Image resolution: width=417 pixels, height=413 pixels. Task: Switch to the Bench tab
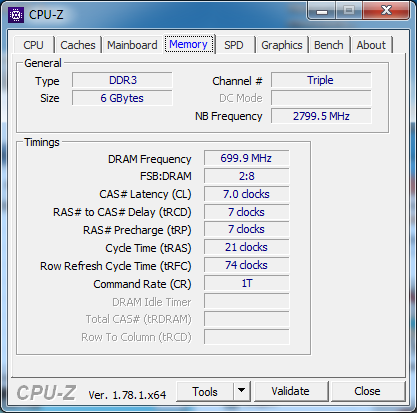pyautogui.click(x=329, y=45)
